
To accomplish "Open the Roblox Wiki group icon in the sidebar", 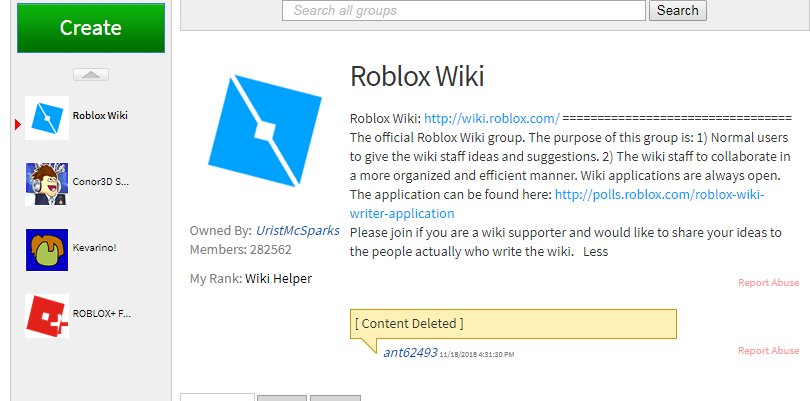I will pos(47,118).
